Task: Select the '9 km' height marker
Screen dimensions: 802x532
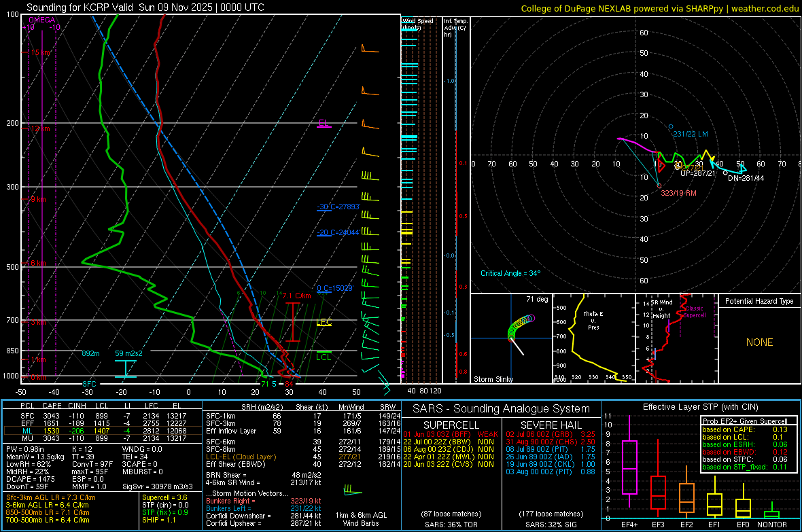Action: [38, 199]
